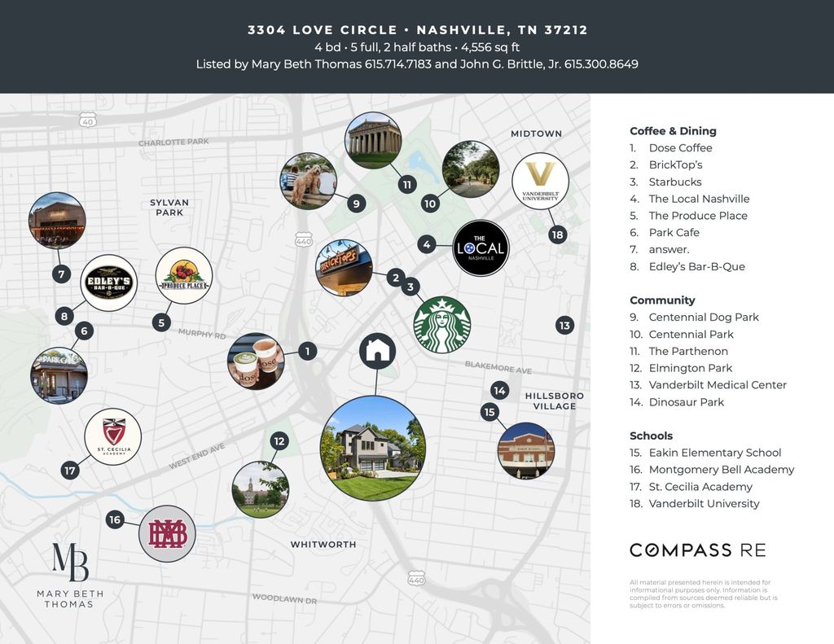Click the Centennial Park path photo

pos(471,169)
